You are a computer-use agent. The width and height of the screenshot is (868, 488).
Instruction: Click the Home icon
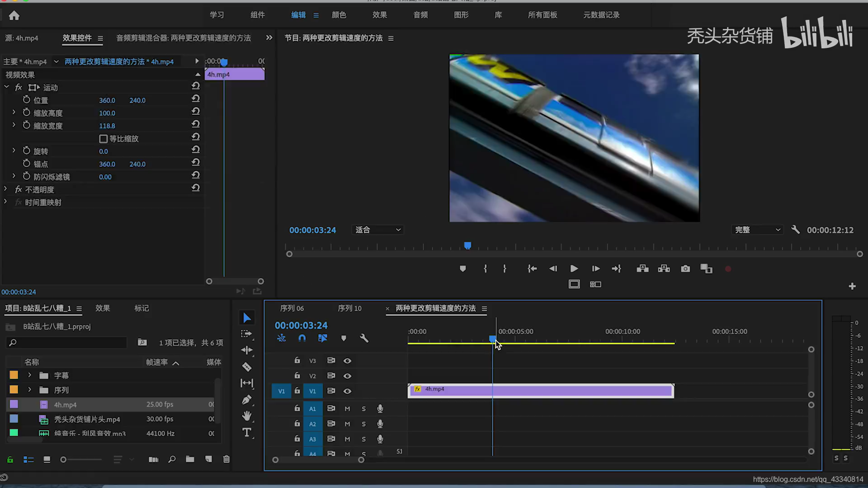click(14, 16)
